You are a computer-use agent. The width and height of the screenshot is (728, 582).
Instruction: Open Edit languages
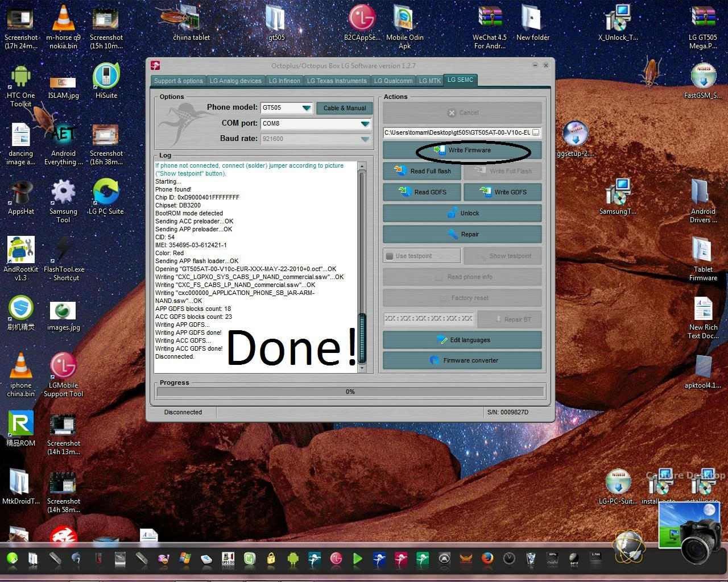[x=462, y=340]
